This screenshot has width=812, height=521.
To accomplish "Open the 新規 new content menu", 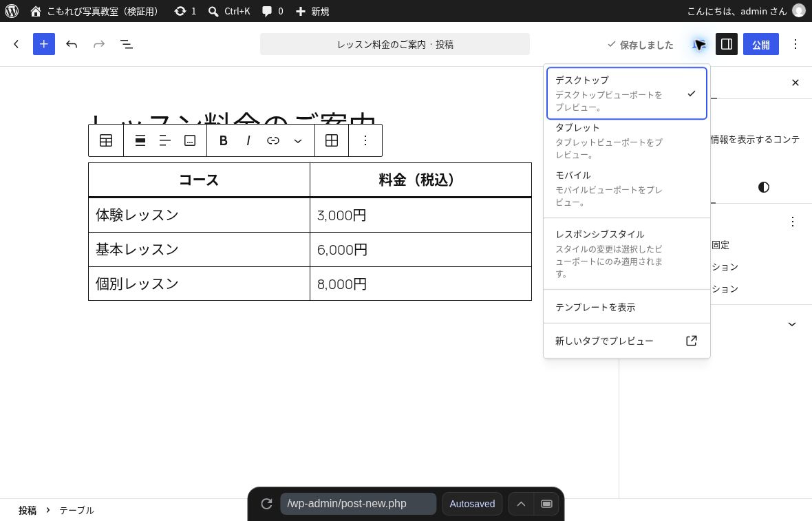I will [312, 11].
